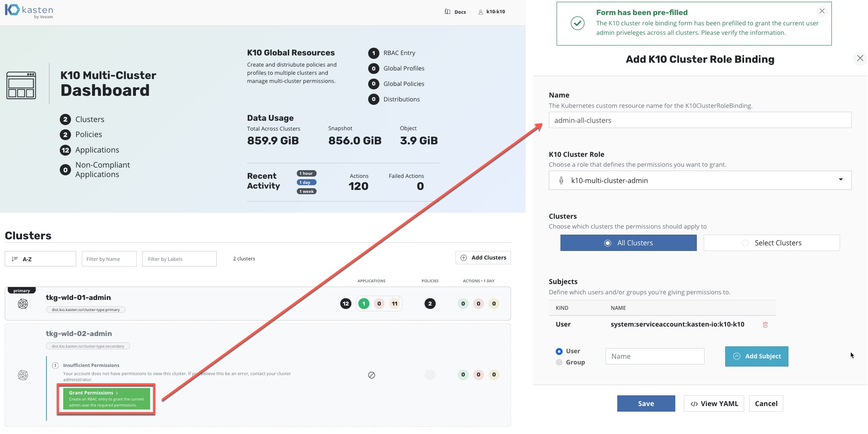868x434 pixels.
Task: Open the View YAML button
Action: tap(714, 403)
